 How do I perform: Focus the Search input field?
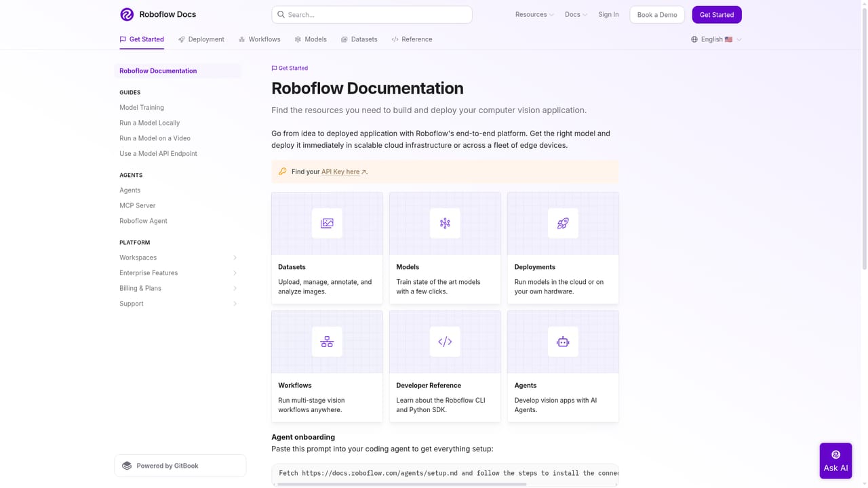coord(372,14)
